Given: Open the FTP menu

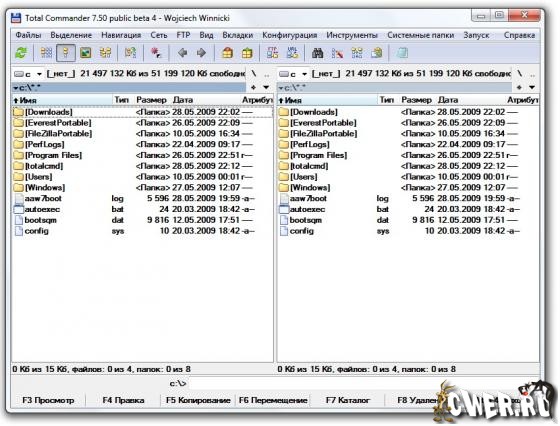Looking at the screenshot, I should tap(183, 35).
